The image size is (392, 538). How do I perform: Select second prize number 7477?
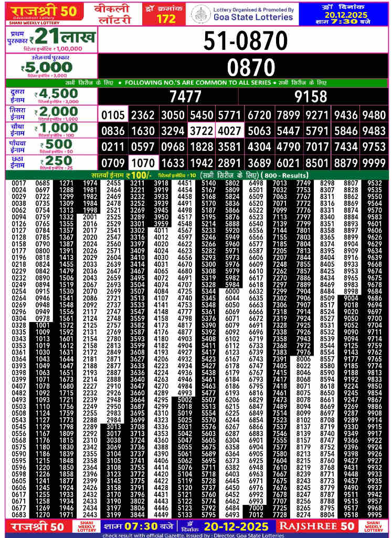pyautogui.click(x=186, y=96)
